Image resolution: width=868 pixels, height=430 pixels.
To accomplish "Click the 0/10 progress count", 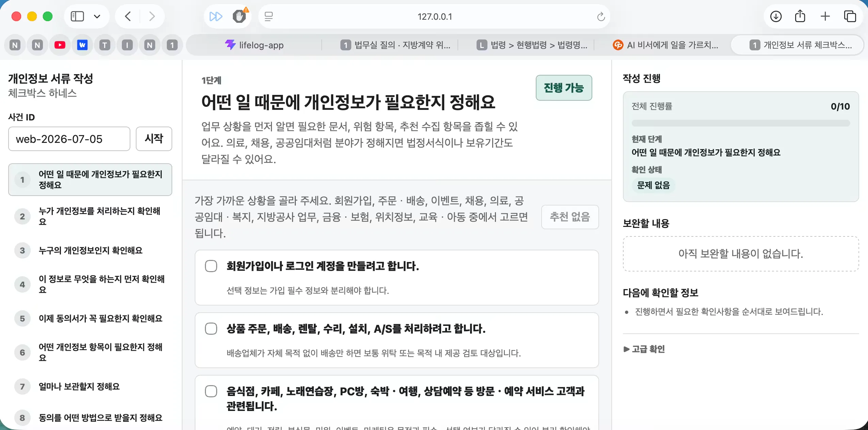I will point(840,106).
